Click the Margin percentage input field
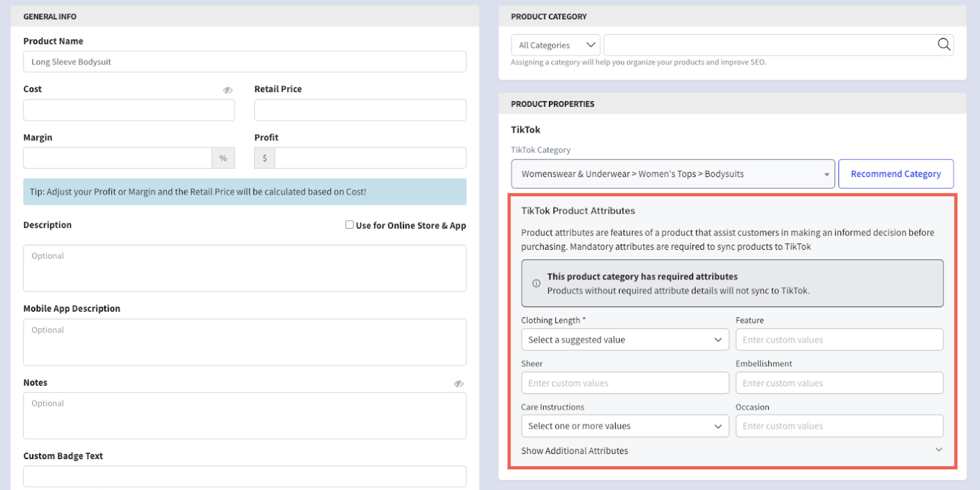The image size is (980, 490). 117,158
